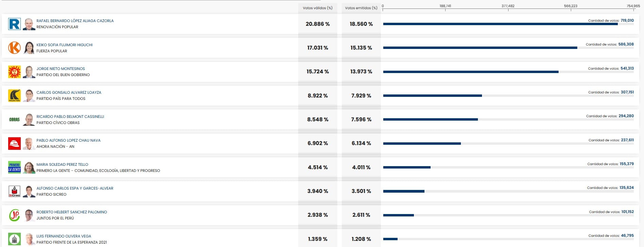
Task: Click Carlos Gonsalo Alvarez Loayza's photo
Action: pyautogui.click(x=29, y=96)
